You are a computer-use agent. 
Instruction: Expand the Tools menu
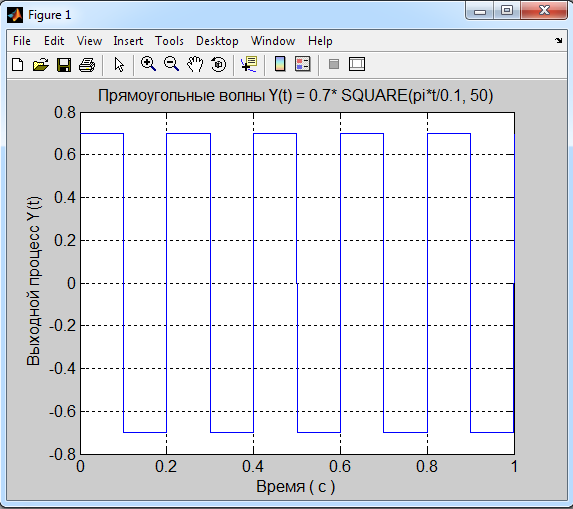pyautogui.click(x=169, y=41)
